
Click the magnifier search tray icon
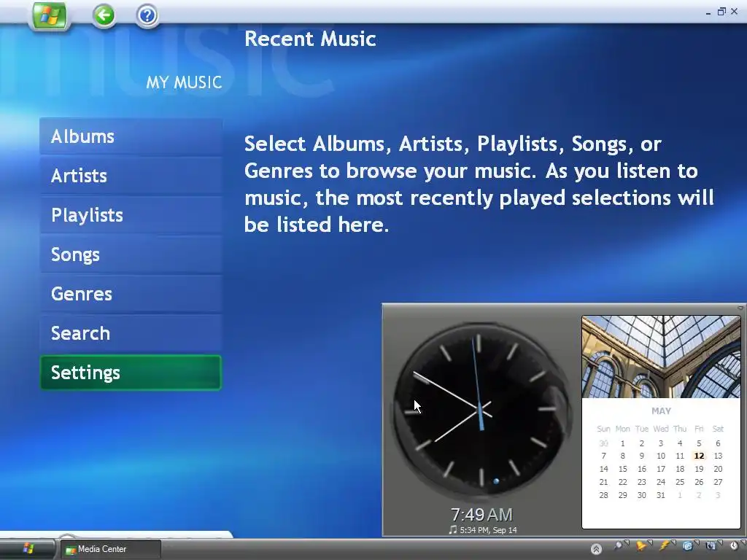(x=619, y=546)
